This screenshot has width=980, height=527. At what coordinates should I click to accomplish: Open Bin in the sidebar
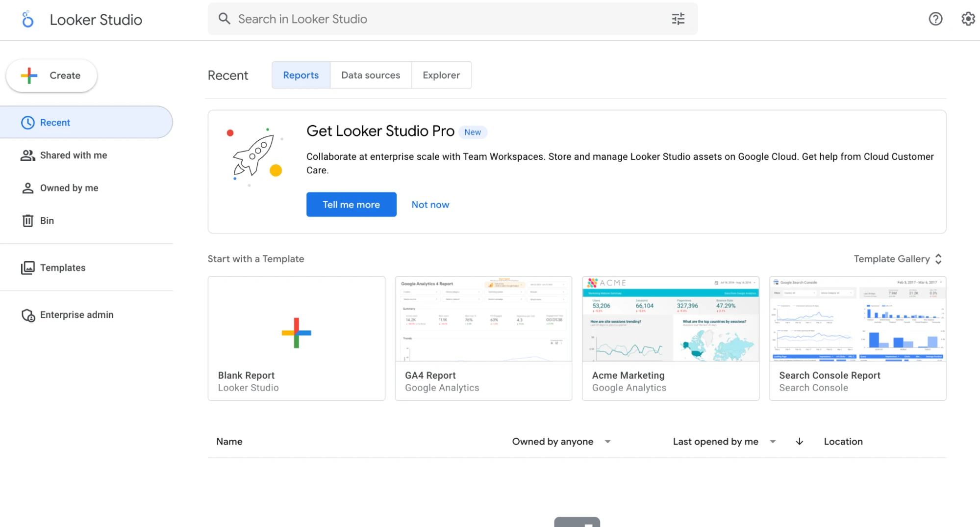[86, 221]
